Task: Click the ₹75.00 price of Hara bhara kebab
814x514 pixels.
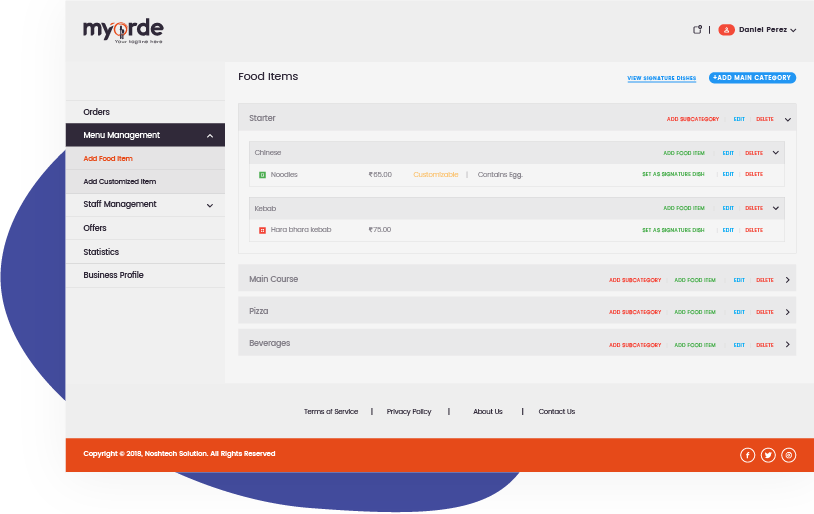Action: click(x=379, y=230)
